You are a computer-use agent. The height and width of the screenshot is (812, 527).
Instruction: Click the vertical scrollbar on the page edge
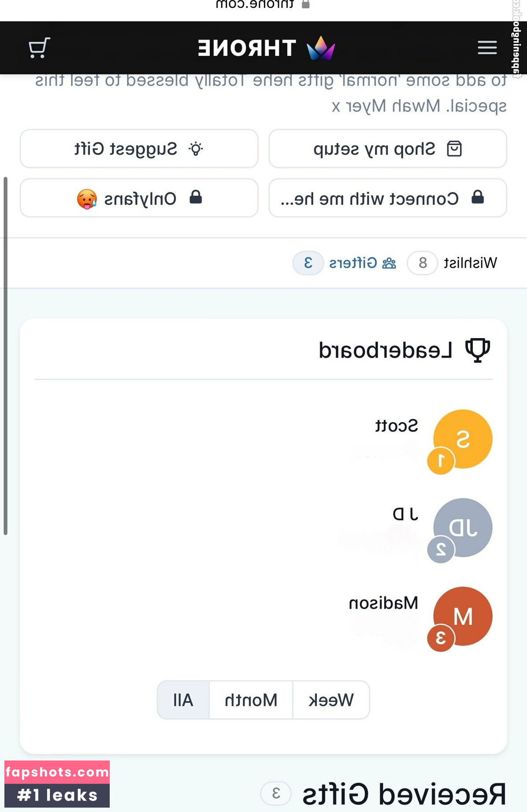click(5, 356)
